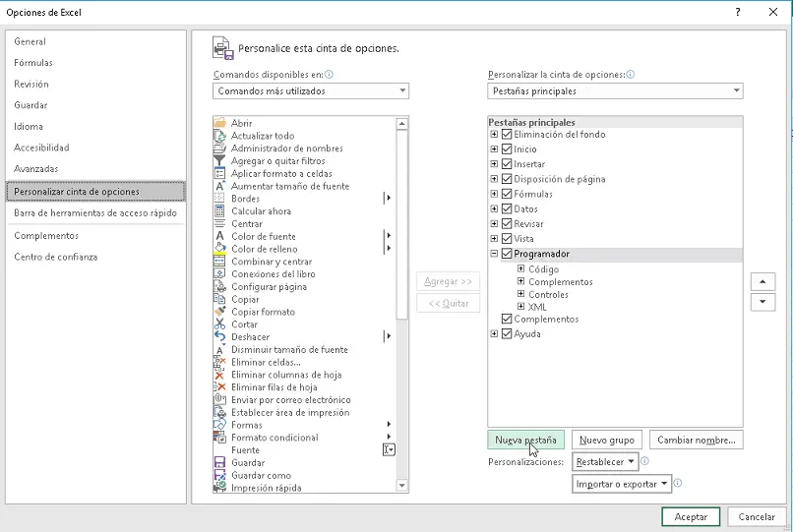Screen dimensions: 793x532
Task: Go to the Guardar options category
Action: (95, 105)
